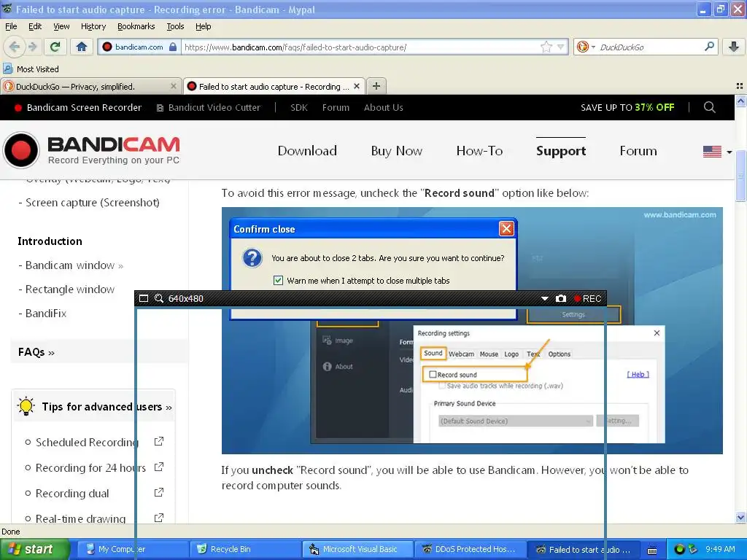Open the external link icon next to Recording for 24 hours
Viewport: 747px width, 560px height.
click(159, 467)
